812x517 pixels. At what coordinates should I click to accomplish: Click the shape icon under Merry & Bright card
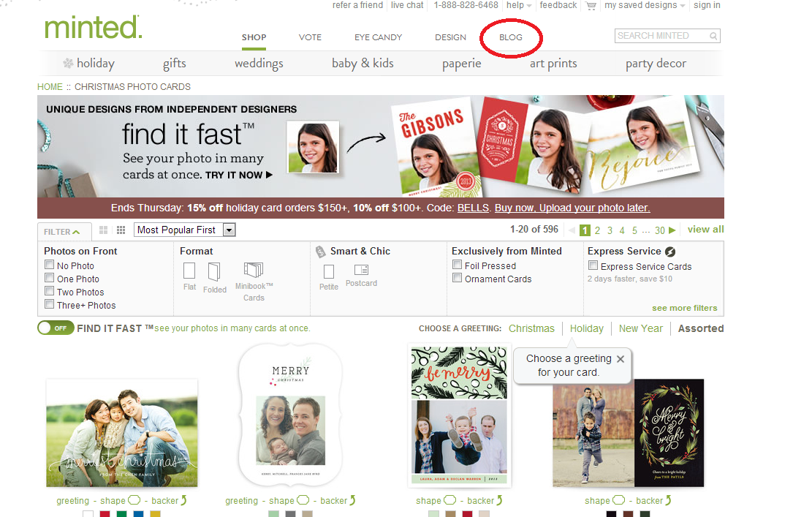[619, 500]
